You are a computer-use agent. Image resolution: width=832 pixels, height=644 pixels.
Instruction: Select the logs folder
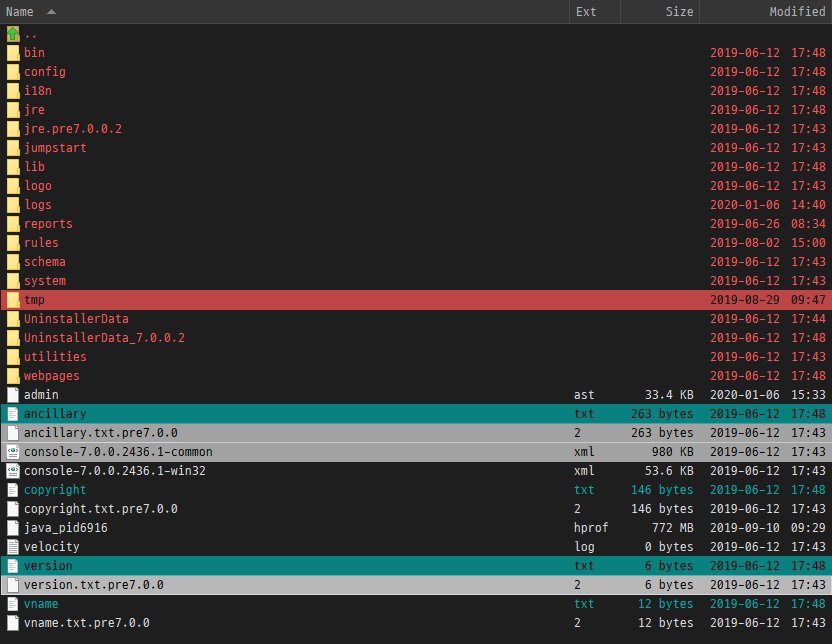pos(38,205)
